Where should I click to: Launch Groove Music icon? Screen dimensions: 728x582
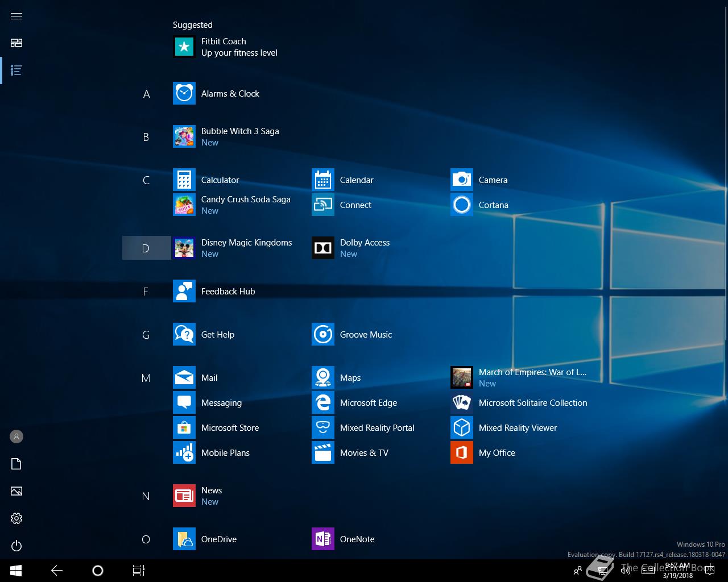point(323,334)
